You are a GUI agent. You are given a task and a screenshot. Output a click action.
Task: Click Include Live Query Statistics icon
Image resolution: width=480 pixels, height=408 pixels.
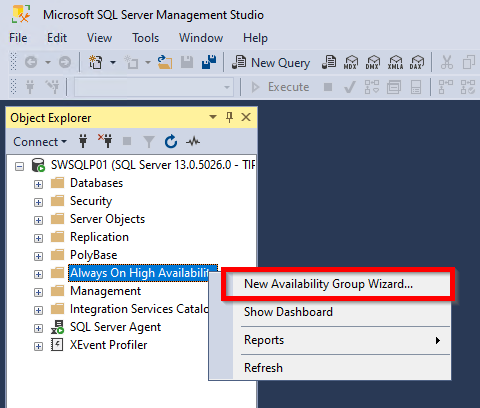468,87
